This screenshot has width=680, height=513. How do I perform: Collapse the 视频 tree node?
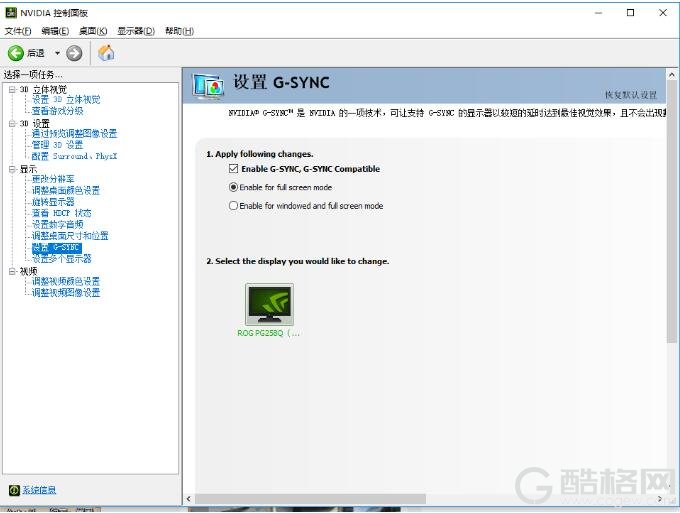click(12, 271)
